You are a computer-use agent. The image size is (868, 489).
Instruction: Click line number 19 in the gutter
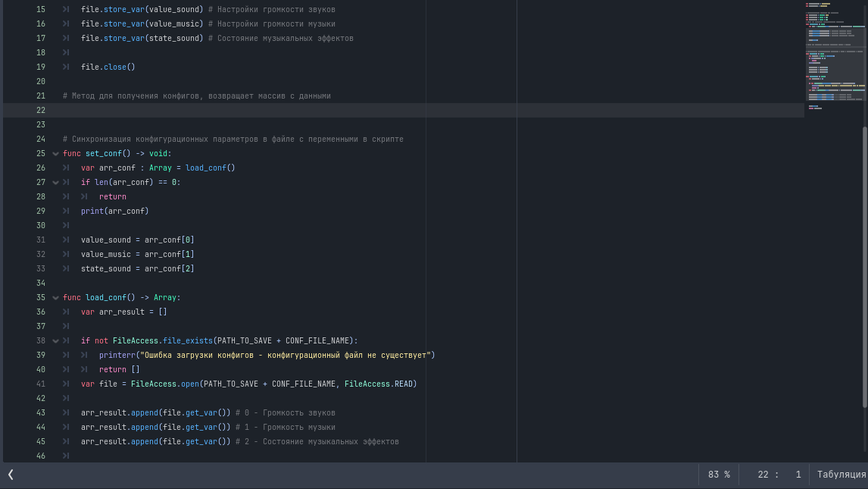41,67
